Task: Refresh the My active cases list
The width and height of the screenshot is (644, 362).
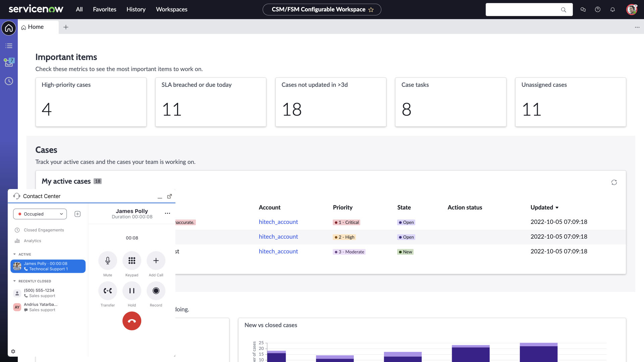Action: coord(614,182)
